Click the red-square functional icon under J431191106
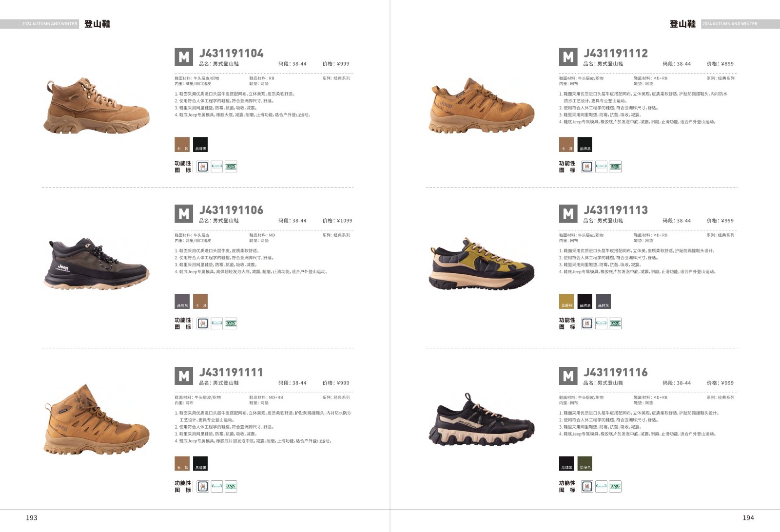Image resolution: width=780 pixels, height=532 pixels. 203,323
